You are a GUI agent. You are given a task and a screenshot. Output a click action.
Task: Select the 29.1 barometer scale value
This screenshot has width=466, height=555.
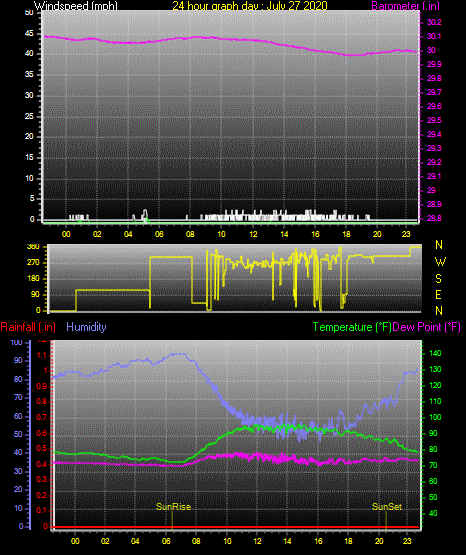[x=434, y=176]
